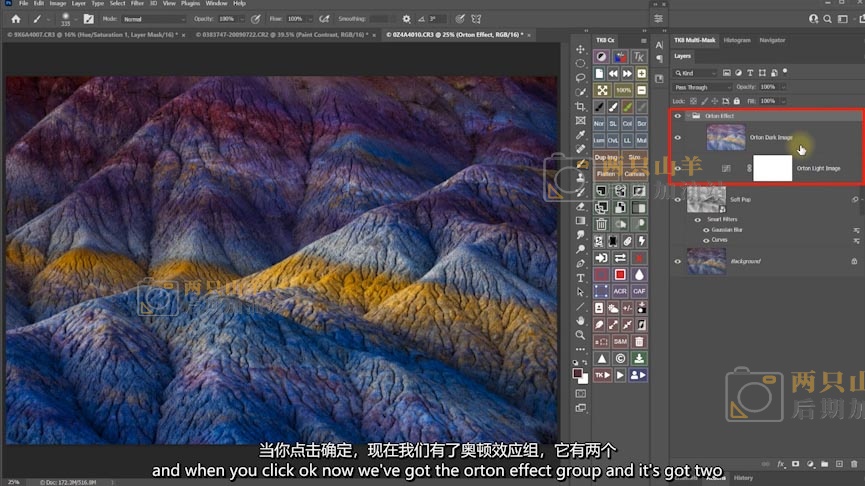
Task: Select the Move tool
Action: (580, 49)
